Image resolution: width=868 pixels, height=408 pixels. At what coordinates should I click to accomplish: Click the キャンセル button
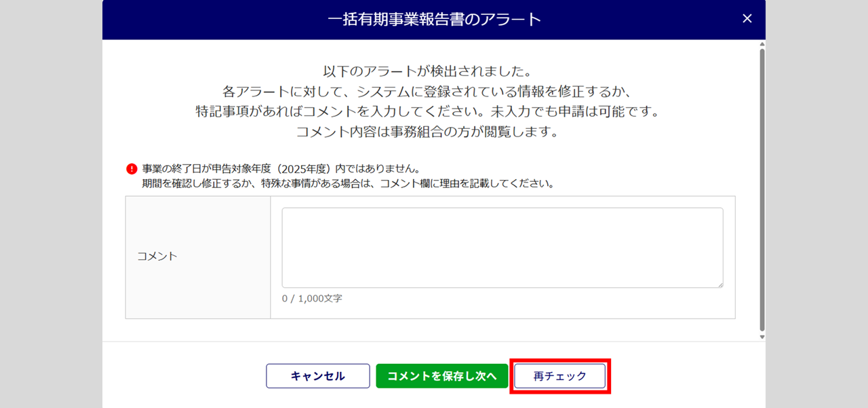tap(318, 376)
